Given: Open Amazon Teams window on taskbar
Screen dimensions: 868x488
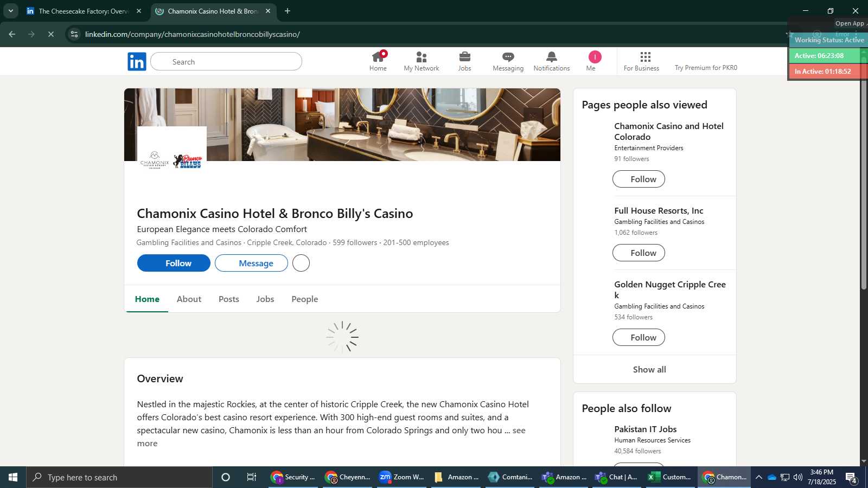Looking at the screenshot, I should [x=565, y=477].
